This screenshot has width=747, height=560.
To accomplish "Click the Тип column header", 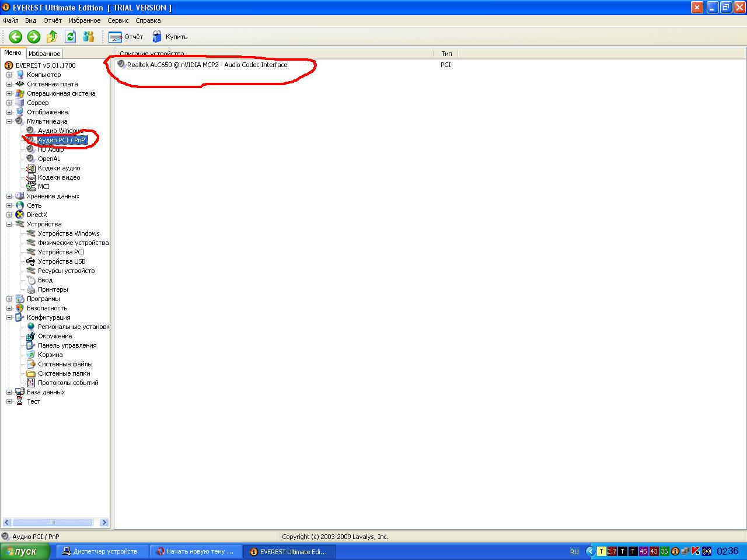I will pos(446,54).
